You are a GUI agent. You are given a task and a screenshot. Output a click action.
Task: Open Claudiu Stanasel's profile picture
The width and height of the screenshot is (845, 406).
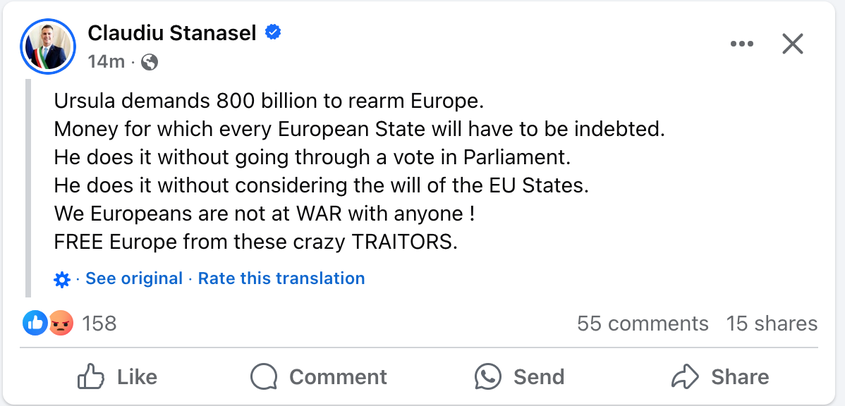coord(46,45)
